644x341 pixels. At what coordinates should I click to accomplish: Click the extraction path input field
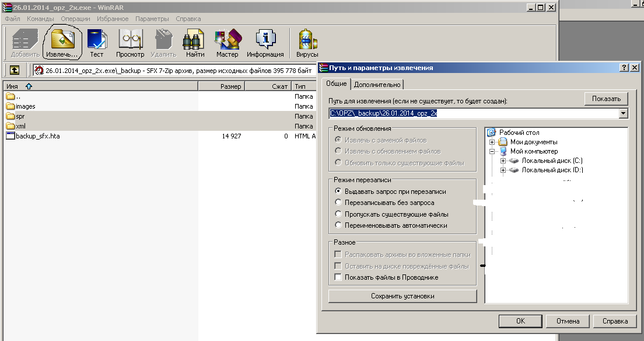point(473,113)
